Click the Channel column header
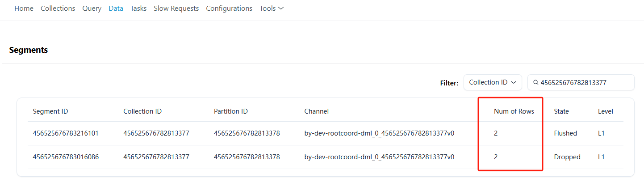 316,111
